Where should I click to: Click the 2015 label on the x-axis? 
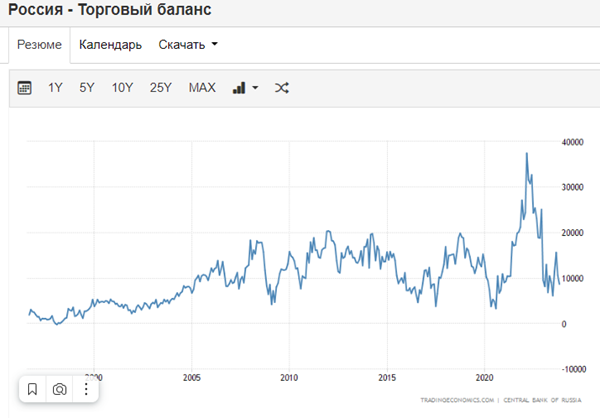pyautogui.click(x=387, y=378)
